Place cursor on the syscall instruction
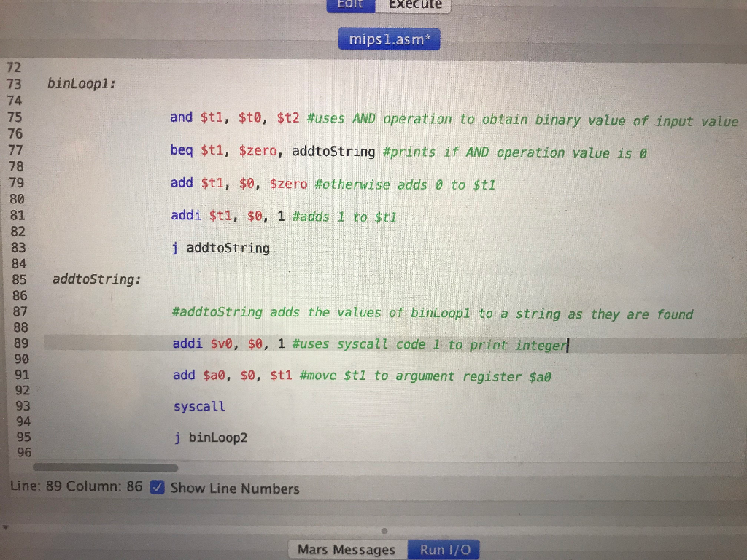This screenshot has height=560, width=747. pyautogui.click(x=198, y=406)
